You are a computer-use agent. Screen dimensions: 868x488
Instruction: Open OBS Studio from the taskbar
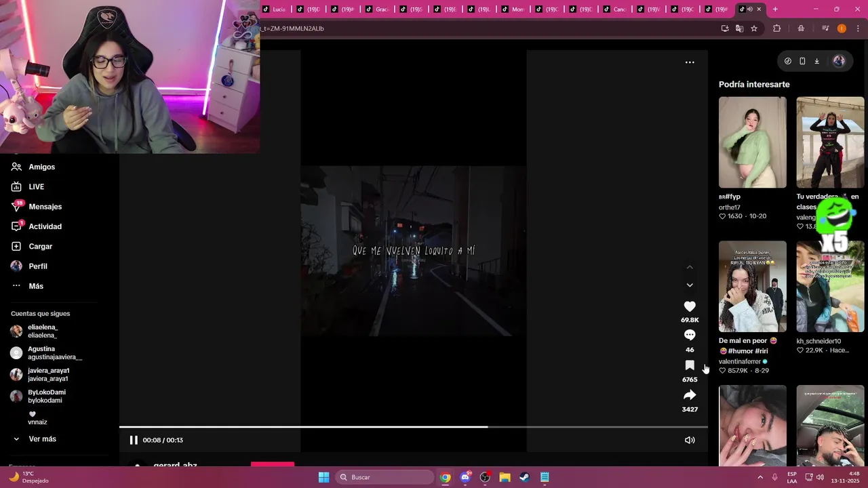(x=485, y=477)
